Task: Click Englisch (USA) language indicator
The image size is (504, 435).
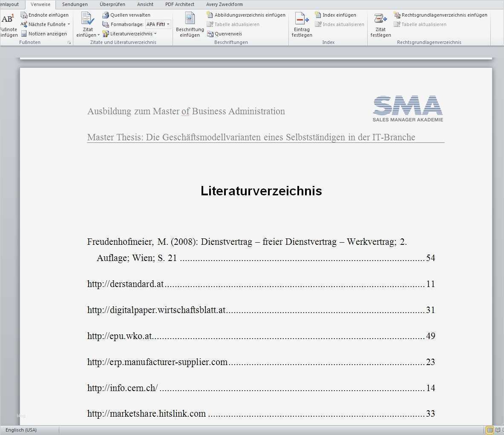Action: (20, 429)
